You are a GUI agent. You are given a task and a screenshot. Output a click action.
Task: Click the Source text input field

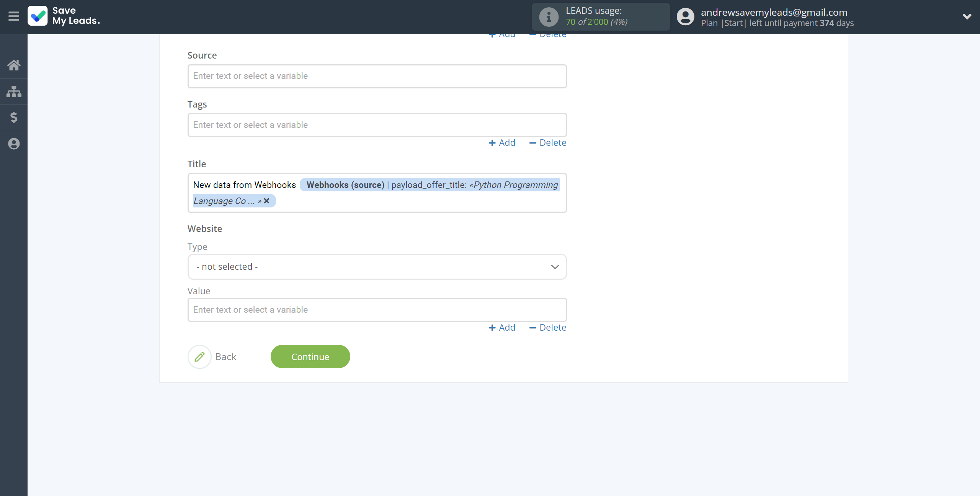point(377,76)
